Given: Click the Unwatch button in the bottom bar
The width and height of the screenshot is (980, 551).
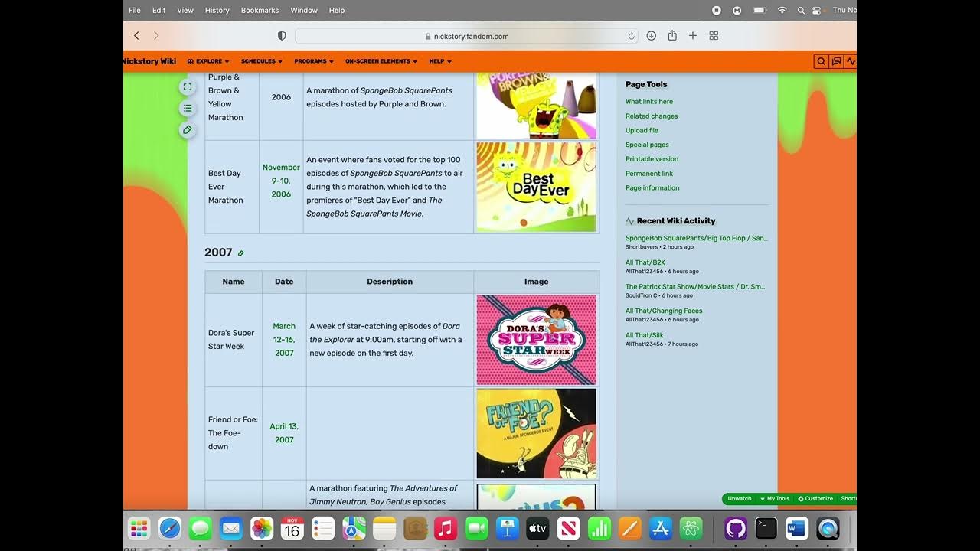Looking at the screenshot, I should point(740,499).
